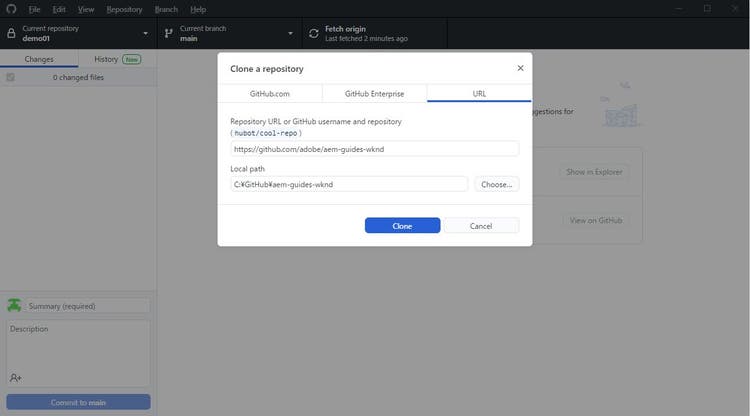Viewport: 750px width, 416px height.
Task: Cancel the clone dialog
Action: [x=481, y=226]
